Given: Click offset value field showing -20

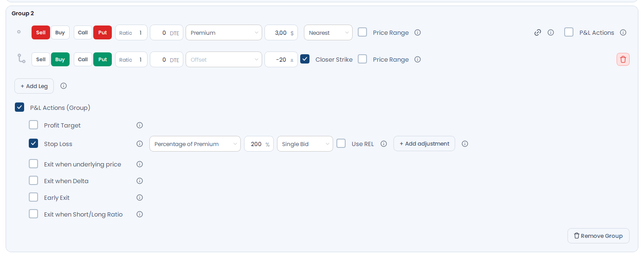Looking at the screenshot, I should 281,59.
